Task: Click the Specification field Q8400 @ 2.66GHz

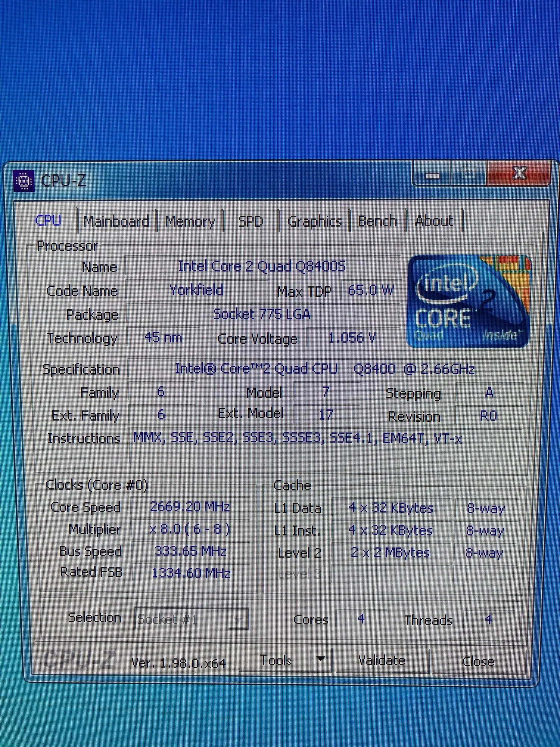Action: point(325,369)
